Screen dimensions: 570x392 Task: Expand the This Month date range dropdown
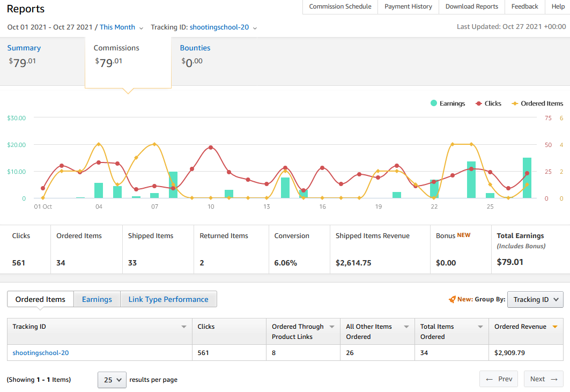point(142,28)
